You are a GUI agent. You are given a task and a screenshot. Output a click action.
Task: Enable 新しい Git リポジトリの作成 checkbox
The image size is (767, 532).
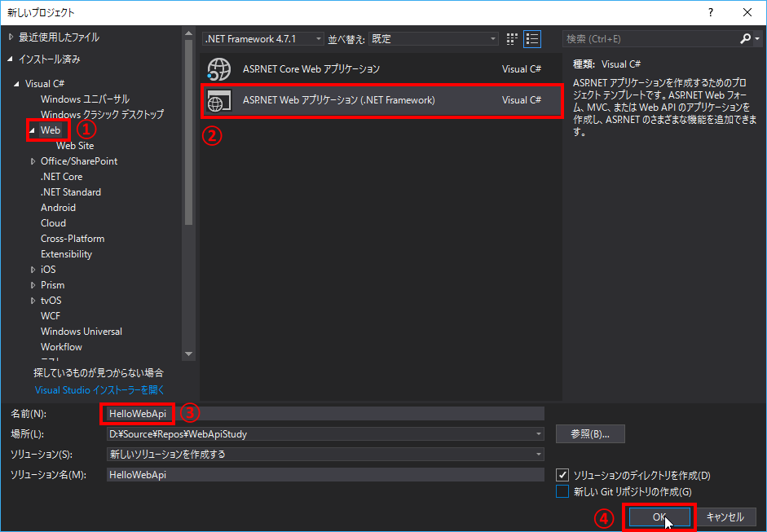[x=562, y=491]
